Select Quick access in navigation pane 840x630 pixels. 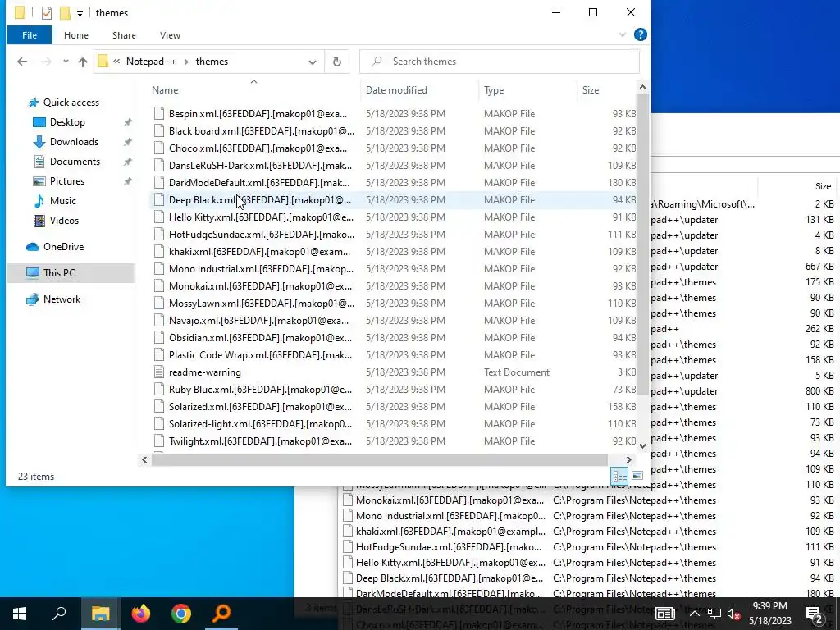(x=71, y=103)
